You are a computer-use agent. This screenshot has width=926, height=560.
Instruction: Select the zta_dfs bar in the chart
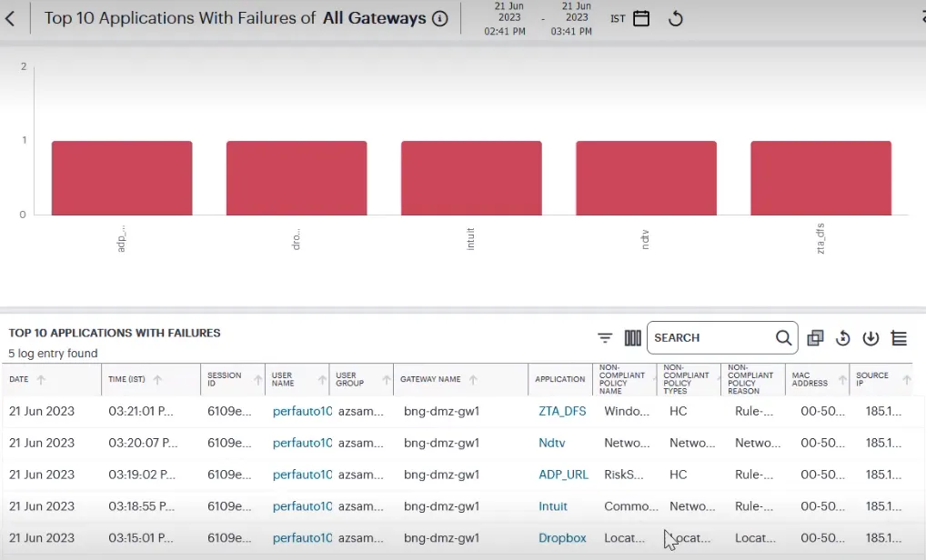[x=820, y=177]
